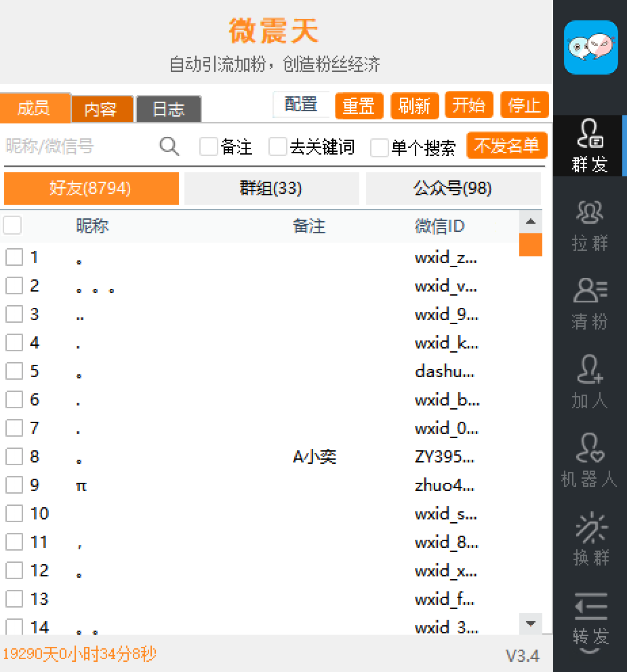Check the 去关键词 keyword-filter option
The image size is (627, 672).
278,146
